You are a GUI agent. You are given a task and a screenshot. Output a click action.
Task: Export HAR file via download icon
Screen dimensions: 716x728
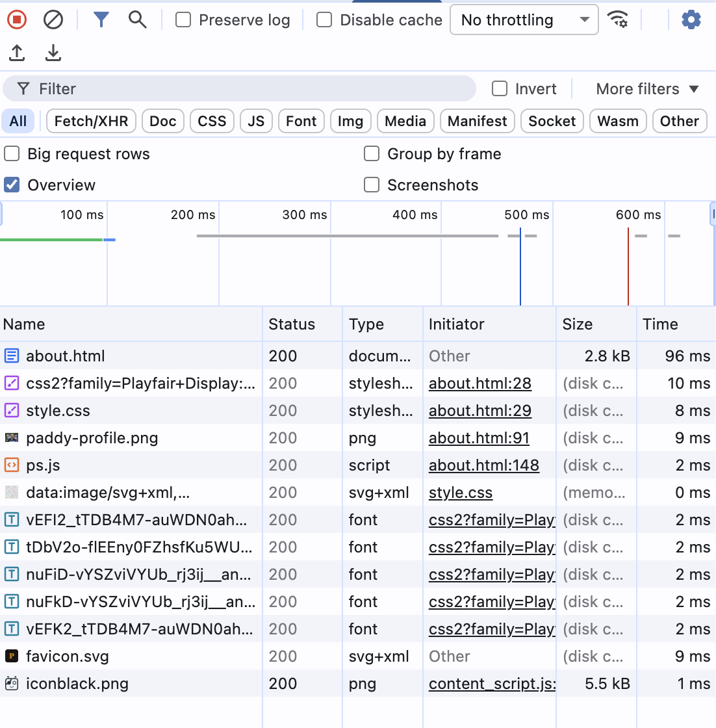tap(53, 53)
